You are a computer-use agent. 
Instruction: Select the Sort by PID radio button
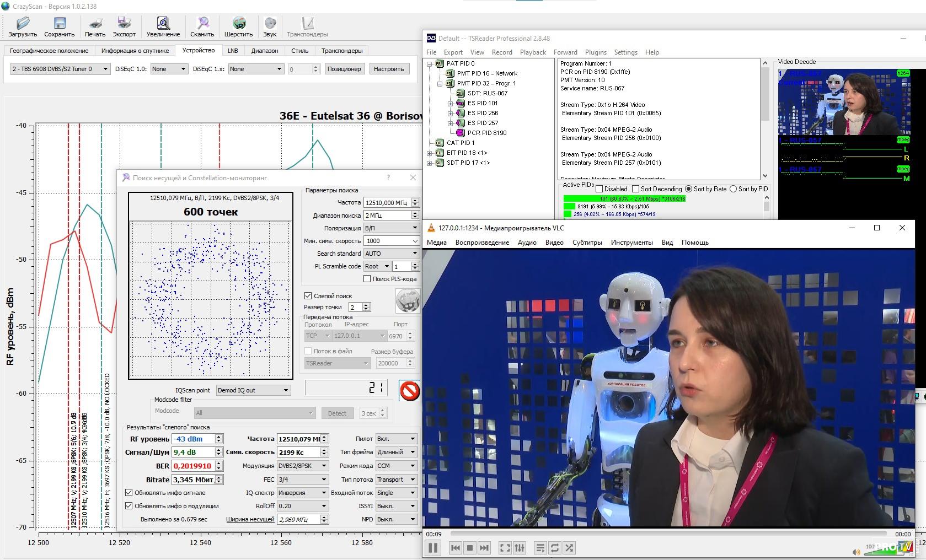tap(733, 189)
